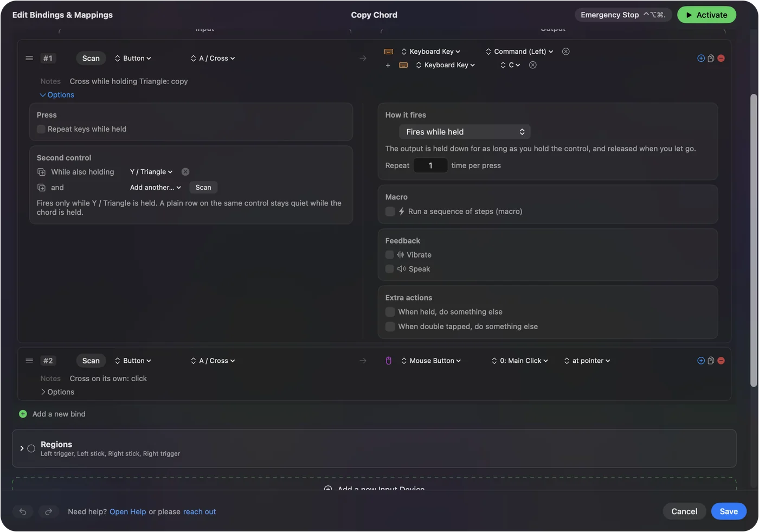759x532 pixels.
Task: Open the 0: Main Click dropdown
Action: (x=520, y=361)
